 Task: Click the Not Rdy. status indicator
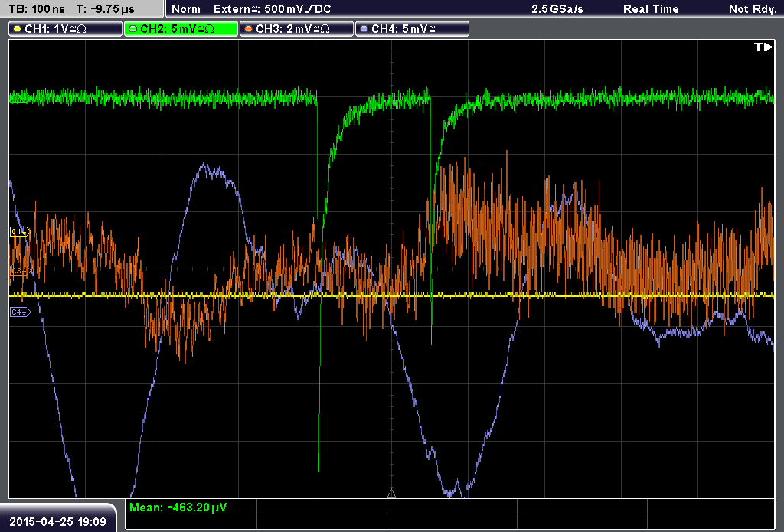pyautogui.click(x=753, y=9)
